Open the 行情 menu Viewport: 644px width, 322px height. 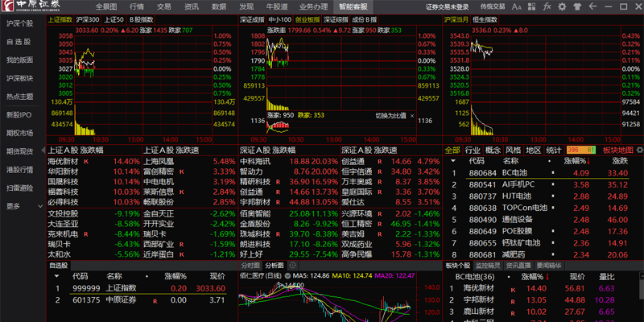click(137, 6)
